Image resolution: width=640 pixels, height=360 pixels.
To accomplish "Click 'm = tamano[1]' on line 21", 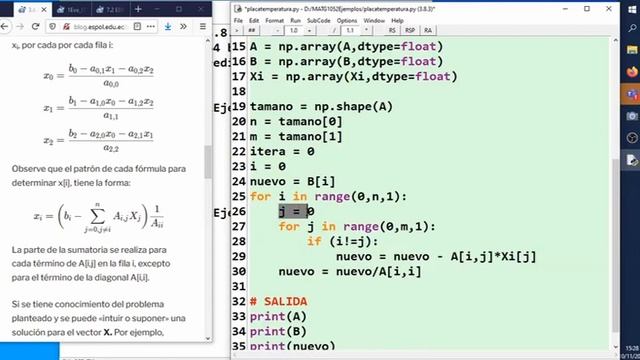I will 296,136.
